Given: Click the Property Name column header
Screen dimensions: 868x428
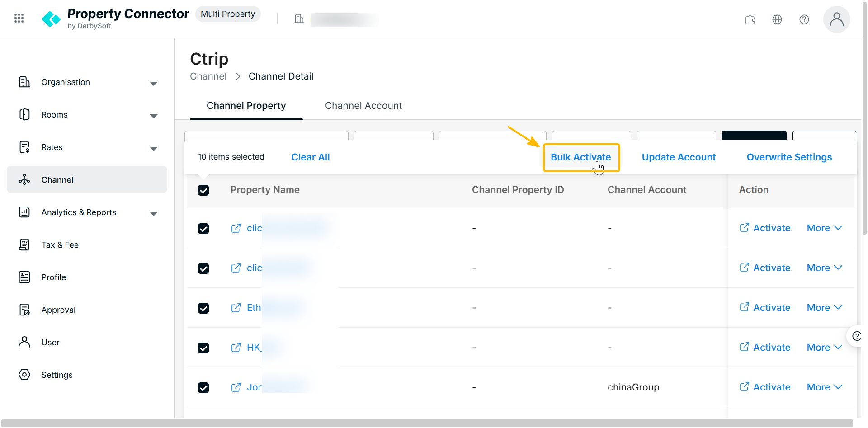Looking at the screenshot, I should pos(265,190).
